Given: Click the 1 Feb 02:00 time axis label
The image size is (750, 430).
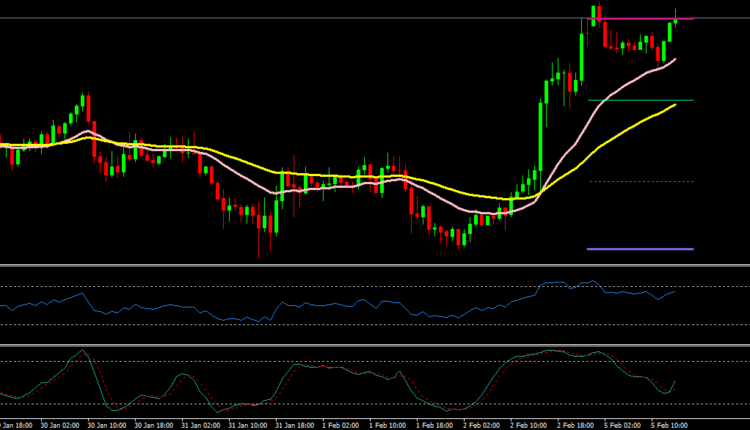Looking at the screenshot, I should (x=341, y=423).
